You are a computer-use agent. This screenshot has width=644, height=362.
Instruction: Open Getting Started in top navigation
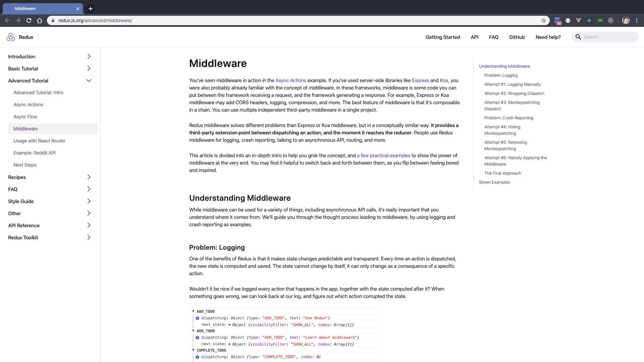click(443, 37)
